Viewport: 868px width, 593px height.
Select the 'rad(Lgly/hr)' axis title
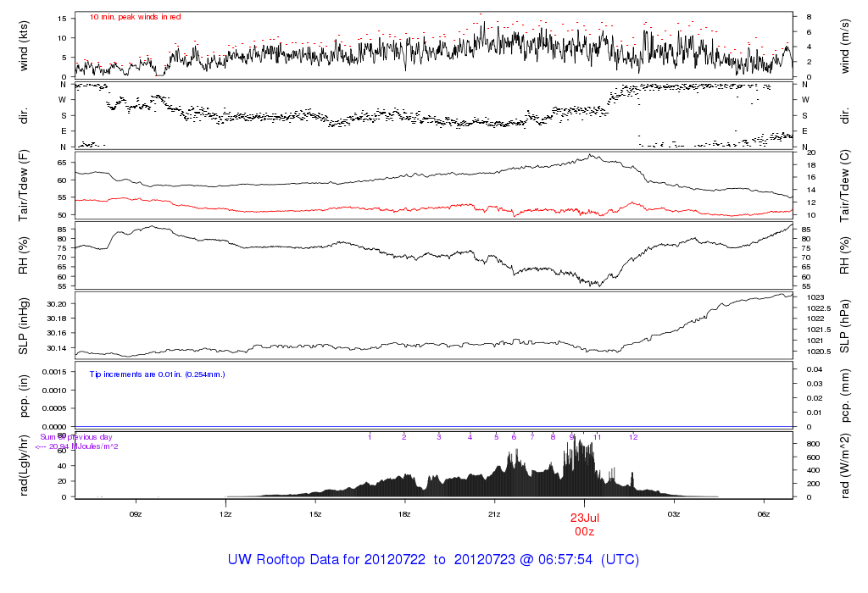pyautogui.click(x=23, y=465)
